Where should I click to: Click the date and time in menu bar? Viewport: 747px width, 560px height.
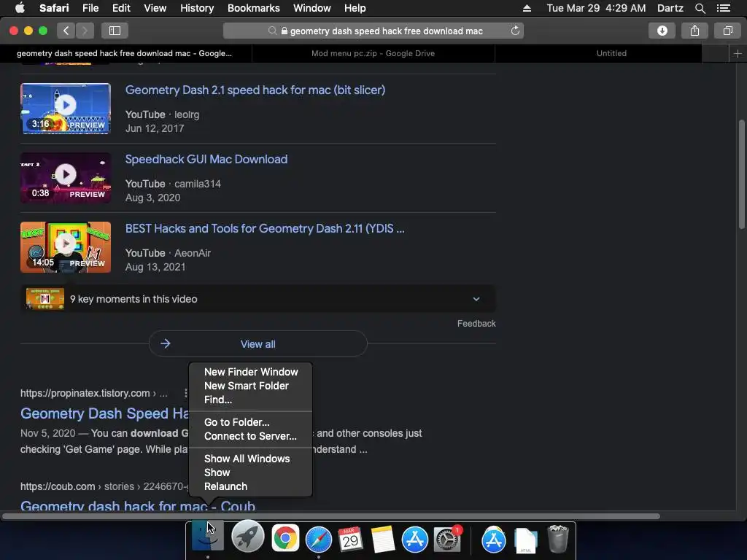coord(596,8)
